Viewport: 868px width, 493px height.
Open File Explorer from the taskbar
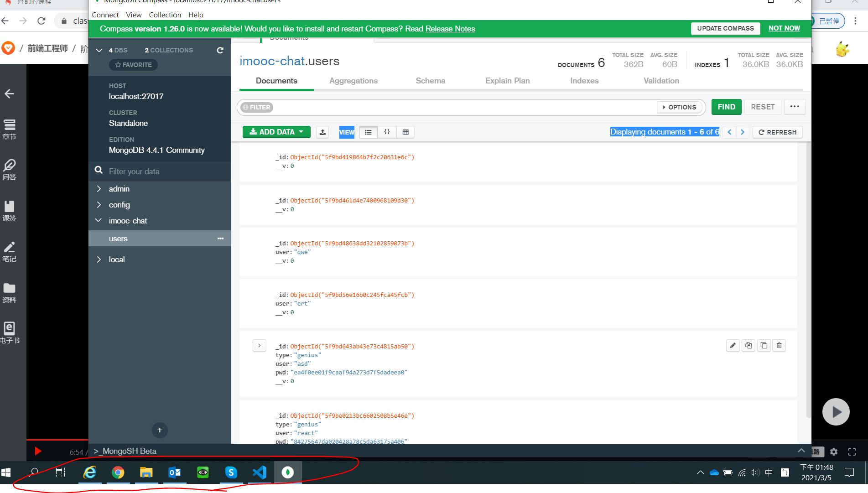146,472
